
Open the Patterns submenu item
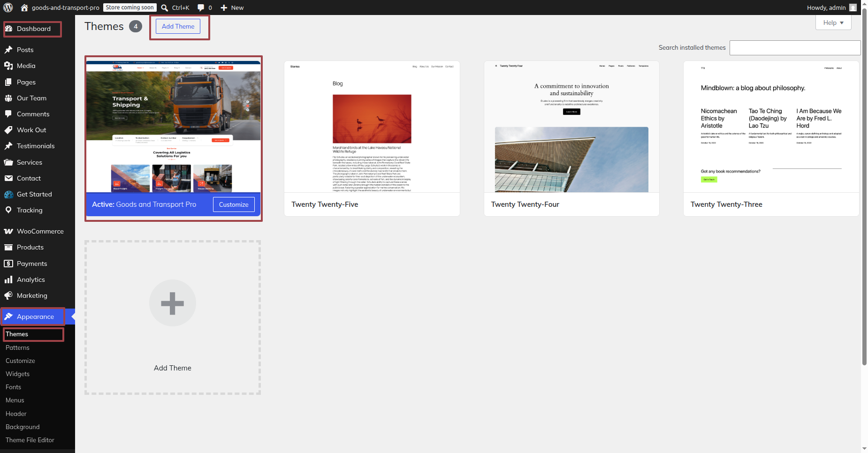tap(17, 347)
